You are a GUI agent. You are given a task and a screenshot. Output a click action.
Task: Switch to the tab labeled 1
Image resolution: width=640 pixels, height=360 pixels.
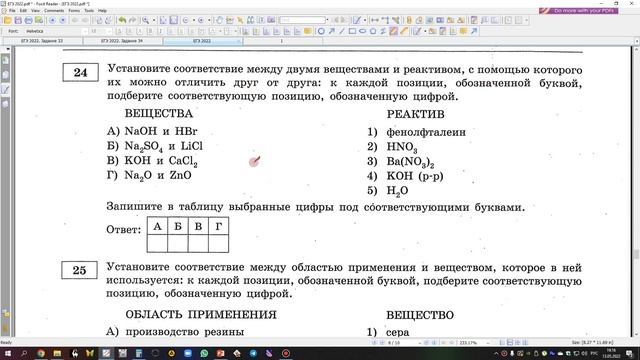coord(282,41)
